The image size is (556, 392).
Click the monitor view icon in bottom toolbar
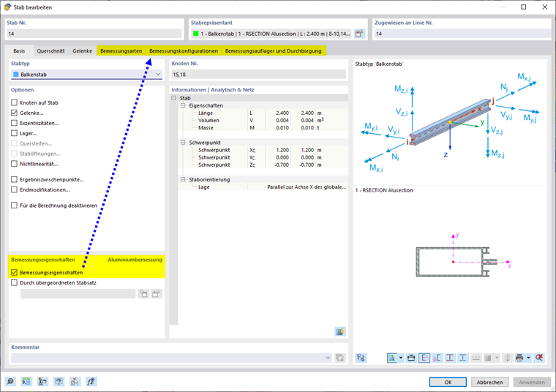point(59,381)
